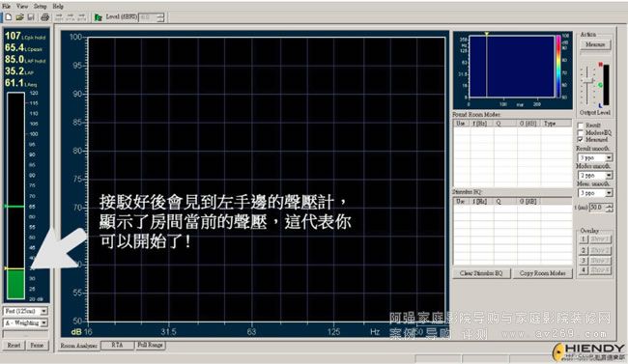Click the Open folder toolbar icon

(x=19, y=17)
